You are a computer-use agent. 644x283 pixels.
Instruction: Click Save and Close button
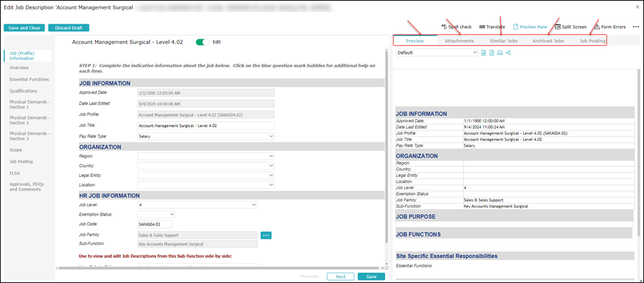24,27
